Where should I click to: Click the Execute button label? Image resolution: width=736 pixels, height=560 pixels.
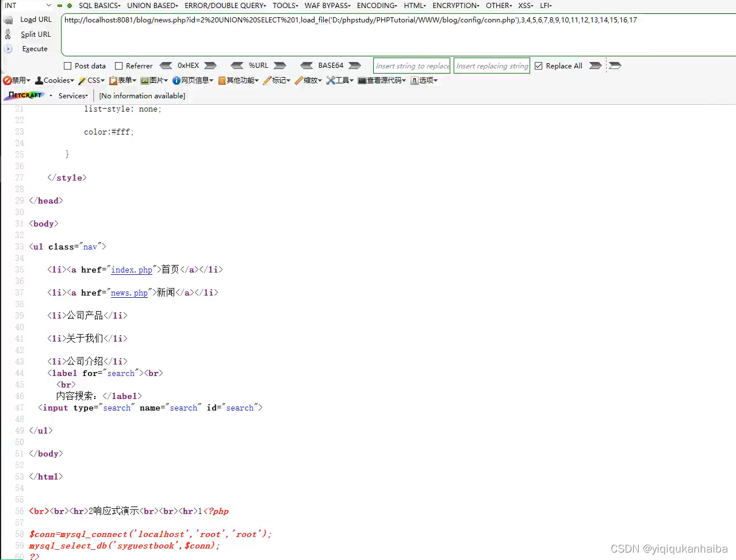35,49
